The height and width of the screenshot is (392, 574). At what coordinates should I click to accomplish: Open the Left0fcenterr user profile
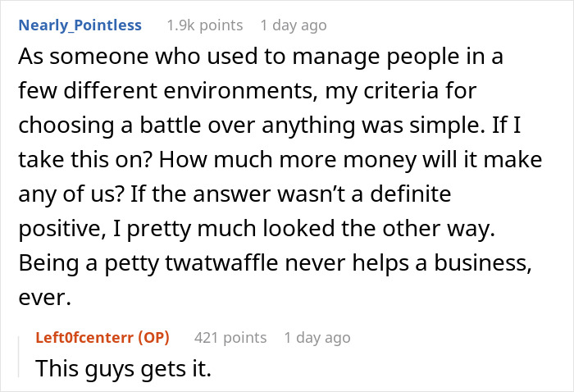(84, 337)
